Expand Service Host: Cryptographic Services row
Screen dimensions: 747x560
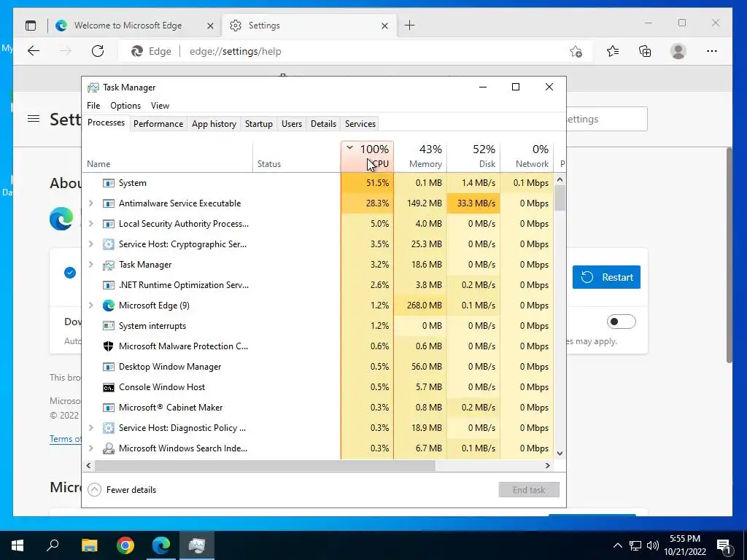point(90,244)
